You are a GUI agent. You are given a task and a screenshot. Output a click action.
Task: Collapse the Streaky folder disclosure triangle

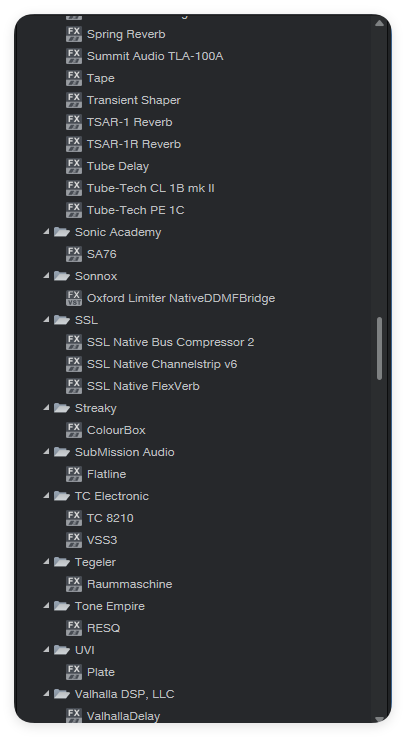(x=46, y=408)
